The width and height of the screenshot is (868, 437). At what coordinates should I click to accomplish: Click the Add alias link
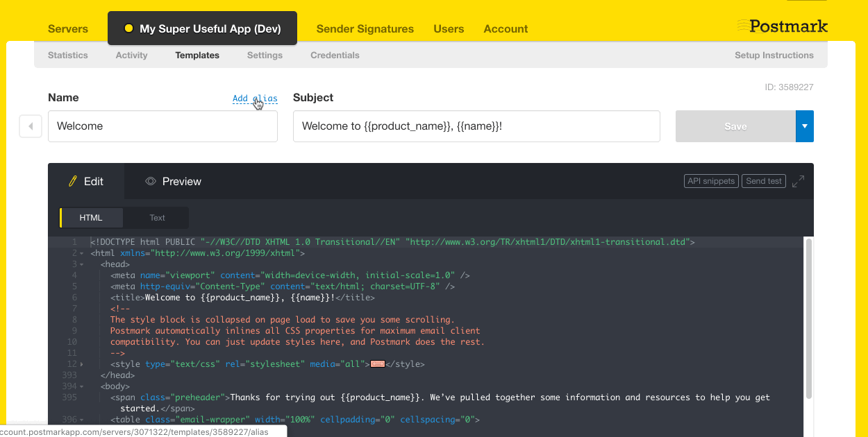(255, 98)
